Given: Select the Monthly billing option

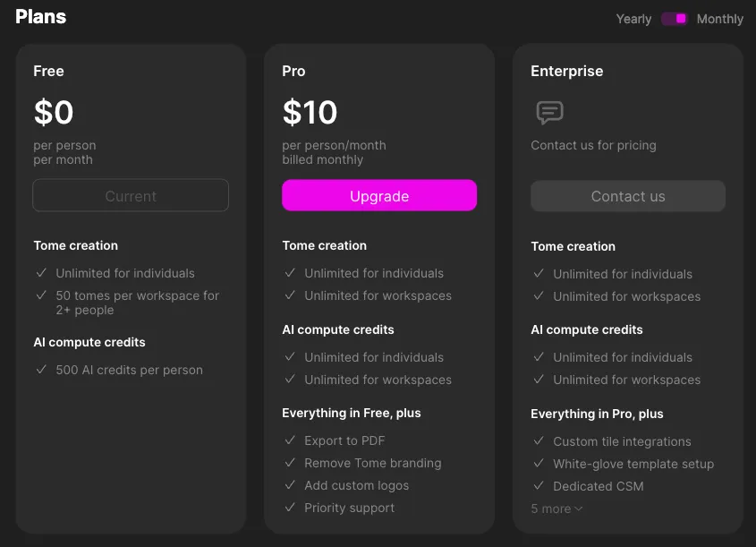Looking at the screenshot, I should (720, 19).
